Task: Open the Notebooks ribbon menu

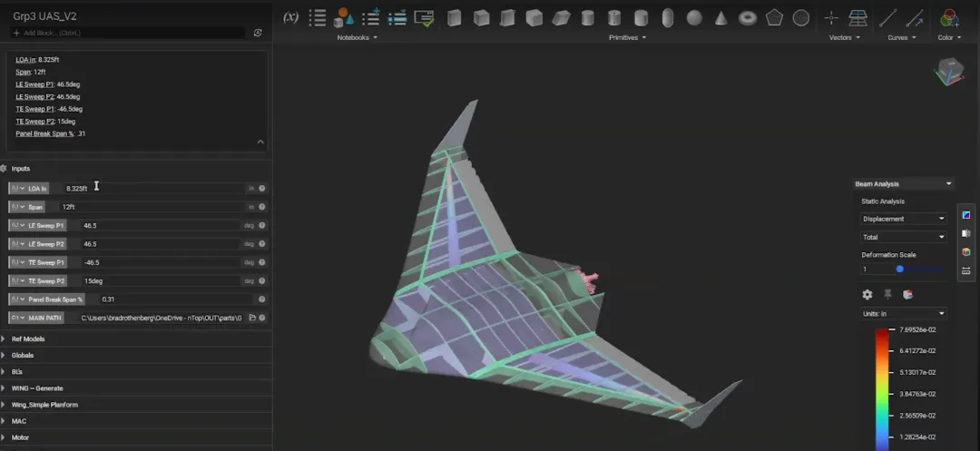Action: pos(357,37)
